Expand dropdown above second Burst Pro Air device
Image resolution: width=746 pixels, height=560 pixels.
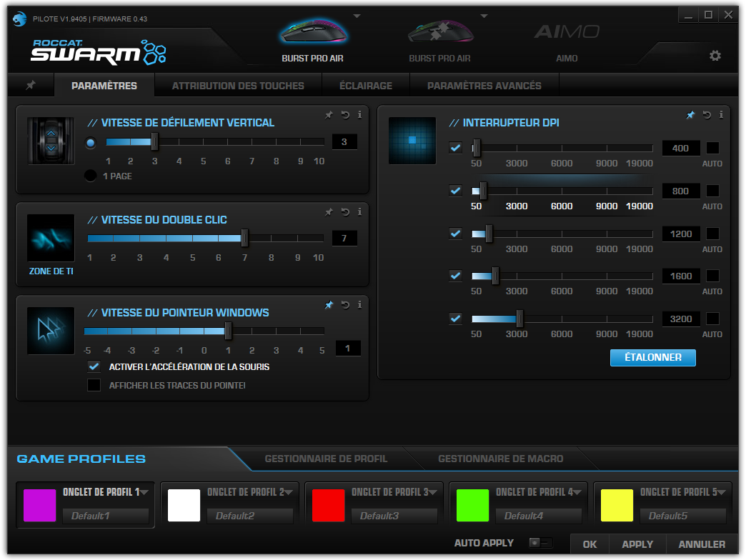point(484,16)
